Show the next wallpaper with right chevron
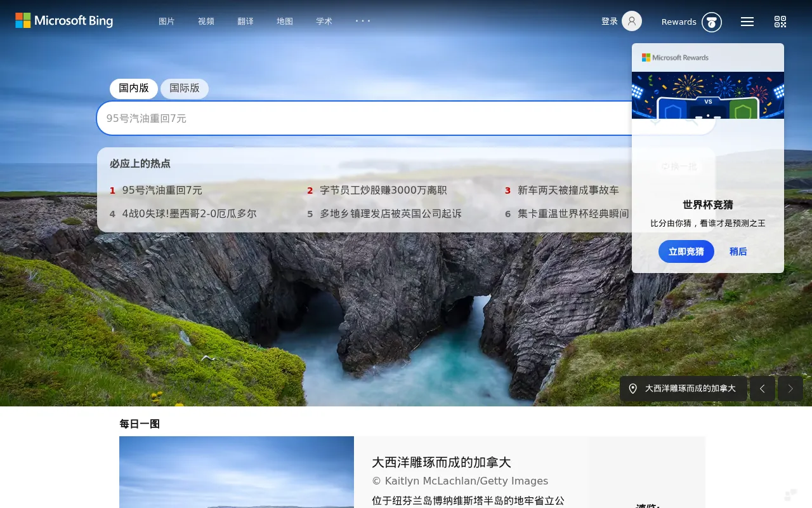812x508 pixels. tap(790, 389)
